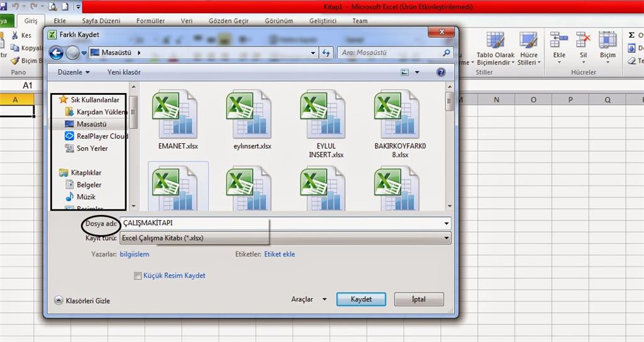This screenshot has height=342, width=644.
Task: Click the Forward navigation arrow in the dialog
Action: [x=73, y=53]
